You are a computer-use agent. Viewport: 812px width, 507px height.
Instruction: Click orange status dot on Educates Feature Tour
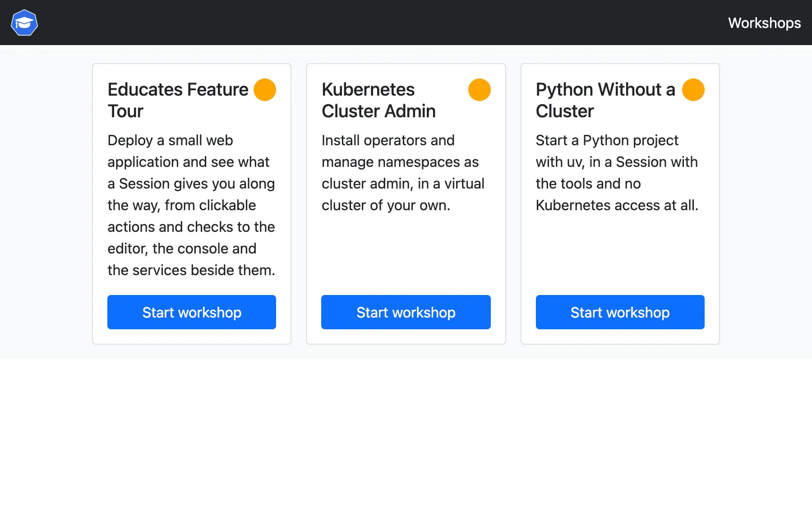pyautogui.click(x=265, y=90)
